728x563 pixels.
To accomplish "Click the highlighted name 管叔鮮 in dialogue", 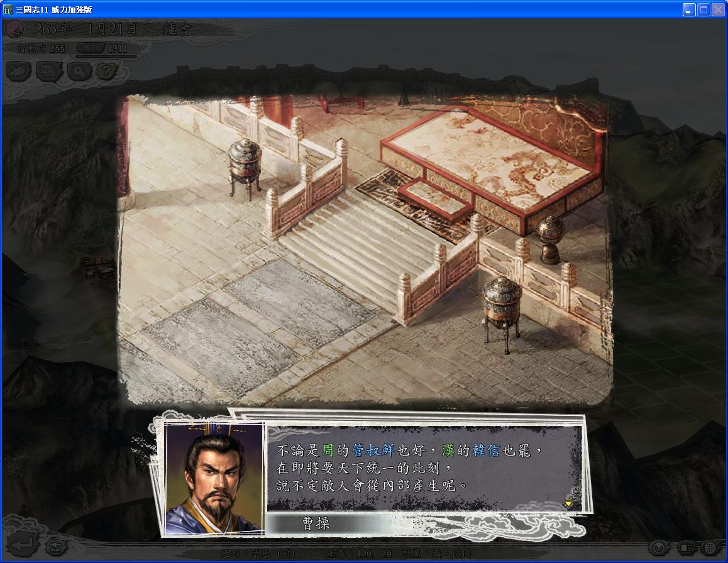I will pos(373,451).
